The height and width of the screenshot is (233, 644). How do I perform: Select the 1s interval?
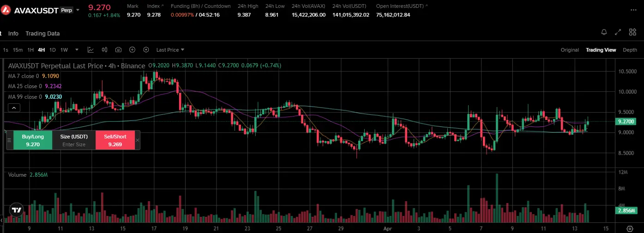point(6,50)
